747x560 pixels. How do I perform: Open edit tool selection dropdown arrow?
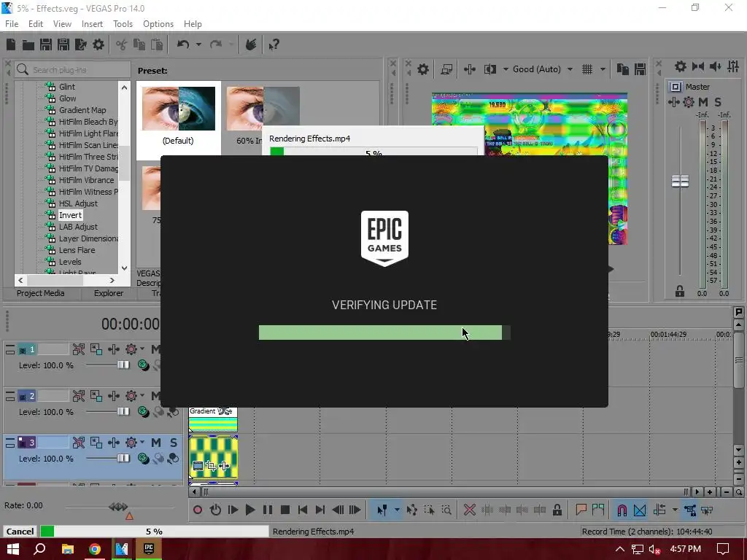[397, 510]
